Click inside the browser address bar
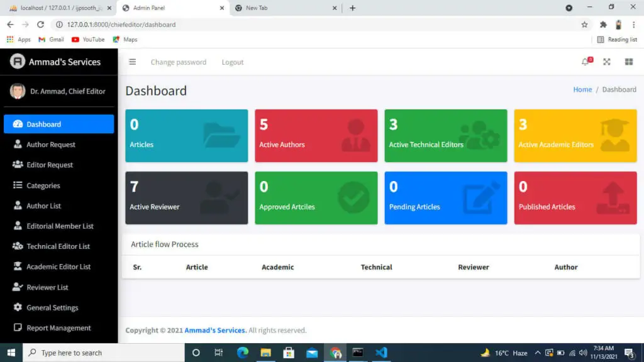The image size is (644, 362). click(189, 25)
